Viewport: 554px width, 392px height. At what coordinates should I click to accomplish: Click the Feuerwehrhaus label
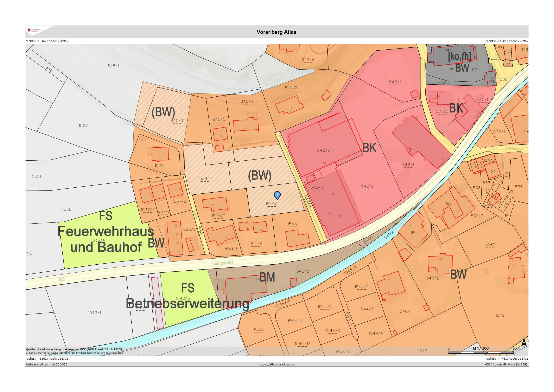click(x=106, y=231)
